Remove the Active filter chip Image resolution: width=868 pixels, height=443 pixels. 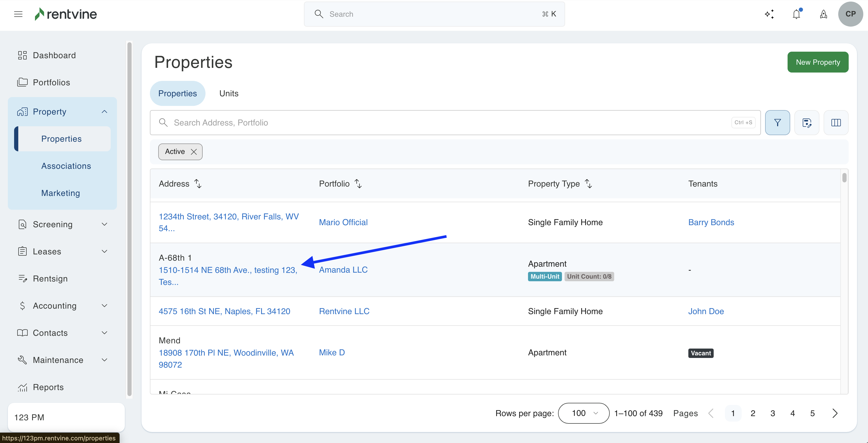pyautogui.click(x=194, y=152)
